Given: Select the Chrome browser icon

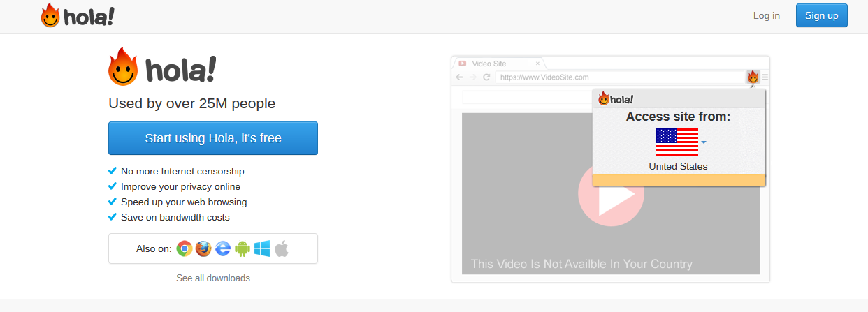Looking at the screenshot, I should 185,248.
